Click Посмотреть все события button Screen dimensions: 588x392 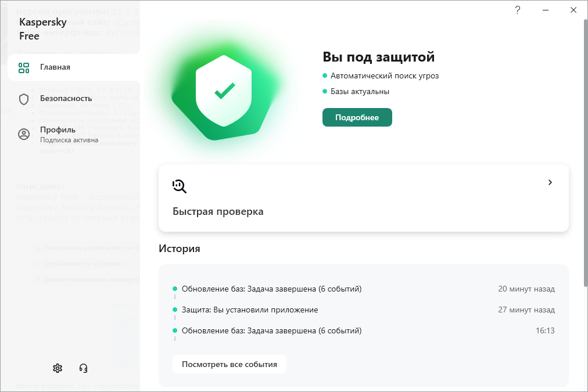(230, 364)
